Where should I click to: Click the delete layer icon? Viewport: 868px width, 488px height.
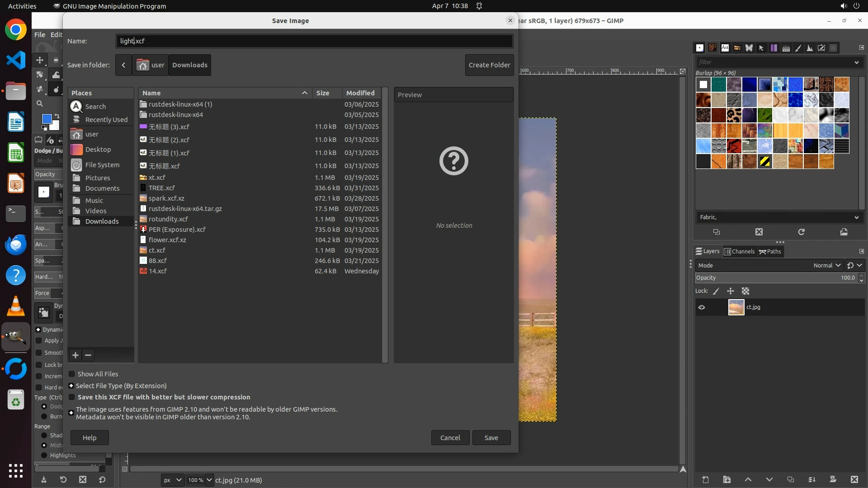click(854, 480)
